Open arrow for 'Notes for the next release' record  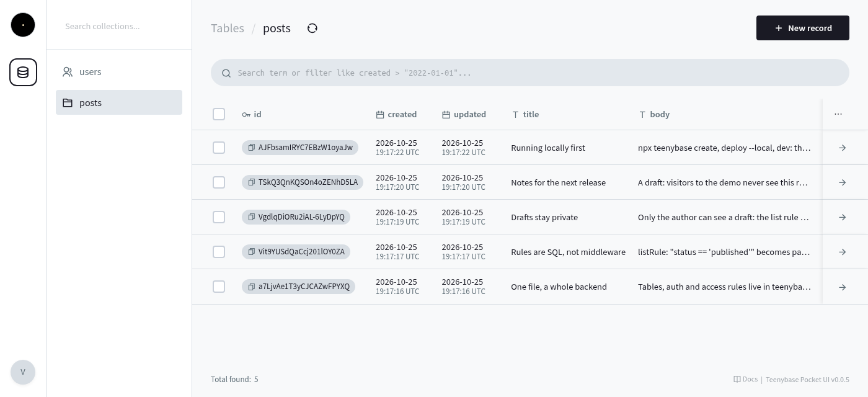pyautogui.click(x=842, y=182)
